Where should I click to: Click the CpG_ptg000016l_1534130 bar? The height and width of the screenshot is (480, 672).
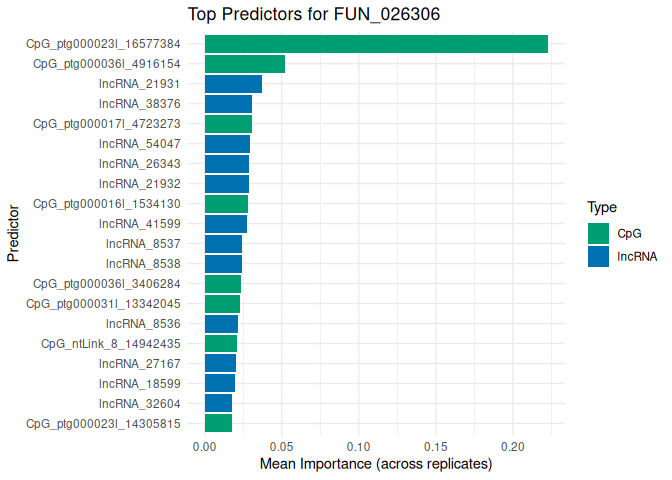(x=226, y=204)
